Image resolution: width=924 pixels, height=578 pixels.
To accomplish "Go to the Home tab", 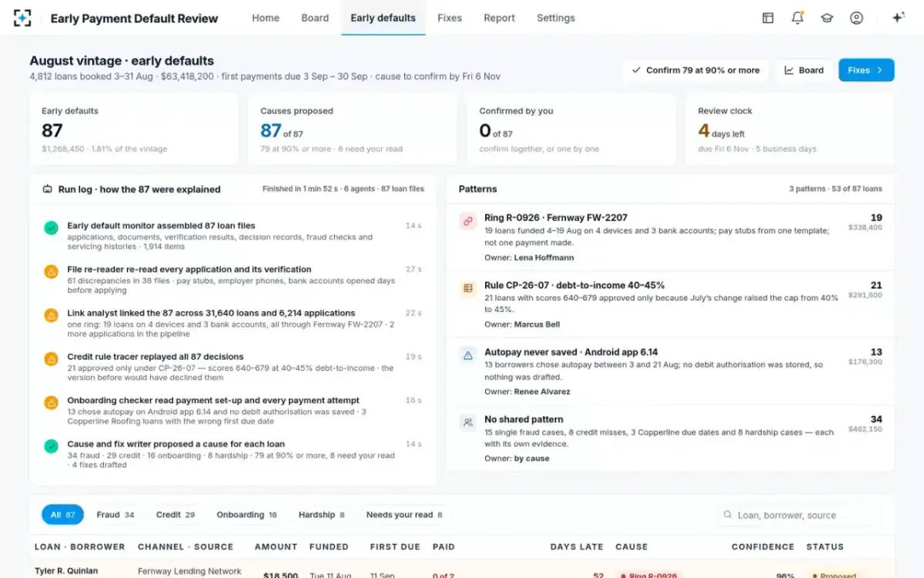I will coord(266,18).
